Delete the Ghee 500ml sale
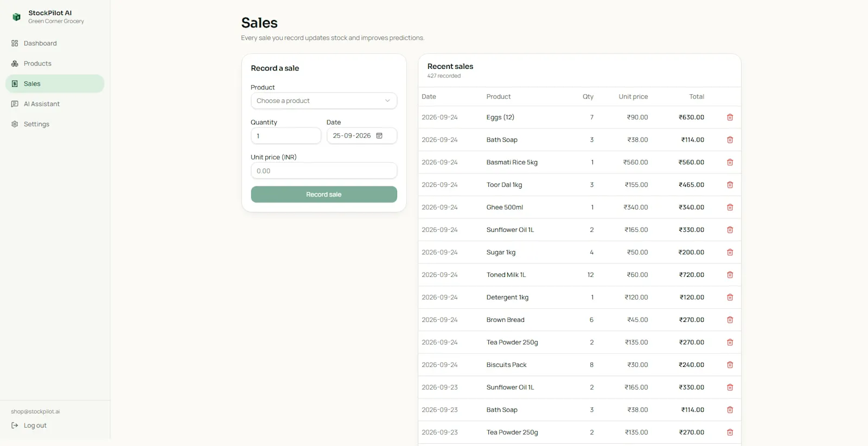The width and height of the screenshot is (868, 446). pyautogui.click(x=730, y=207)
